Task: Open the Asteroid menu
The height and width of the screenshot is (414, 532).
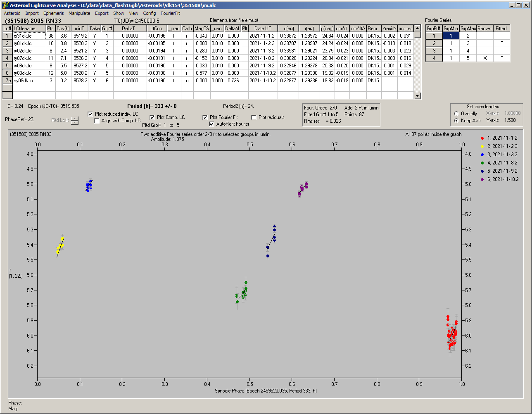Action: [x=12, y=13]
